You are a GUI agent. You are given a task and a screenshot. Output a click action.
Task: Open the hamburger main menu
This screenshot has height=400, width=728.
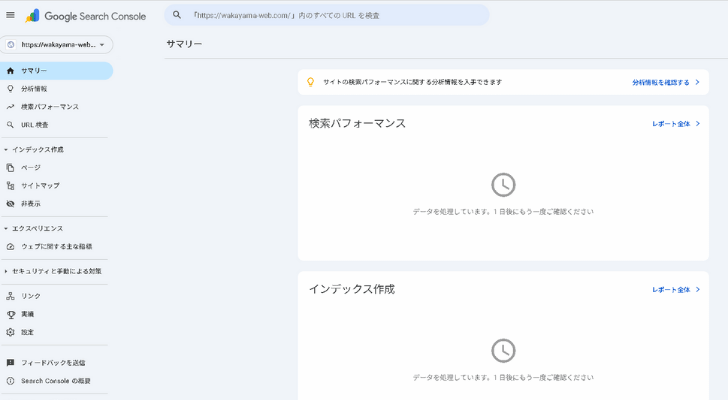coord(11,15)
